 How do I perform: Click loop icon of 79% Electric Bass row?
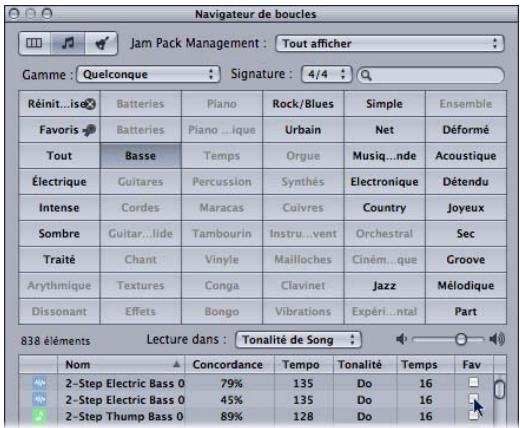[x=40, y=383]
